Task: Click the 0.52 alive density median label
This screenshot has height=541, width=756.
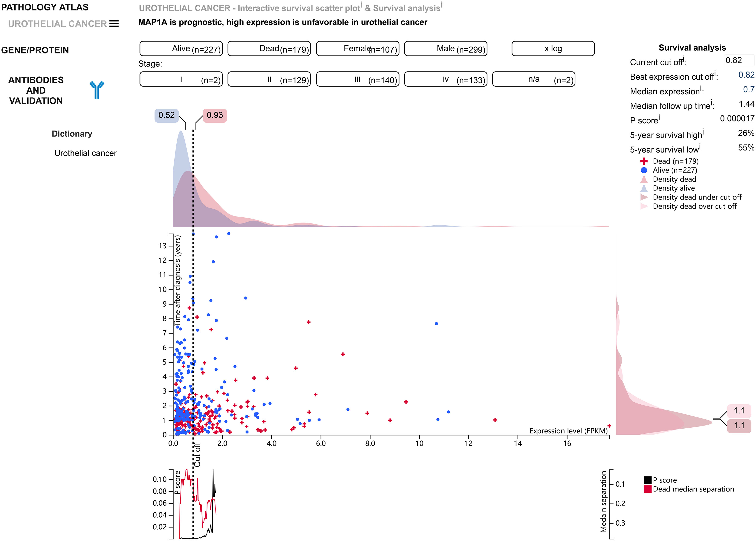Action: pyautogui.click(x=166, y=115)
